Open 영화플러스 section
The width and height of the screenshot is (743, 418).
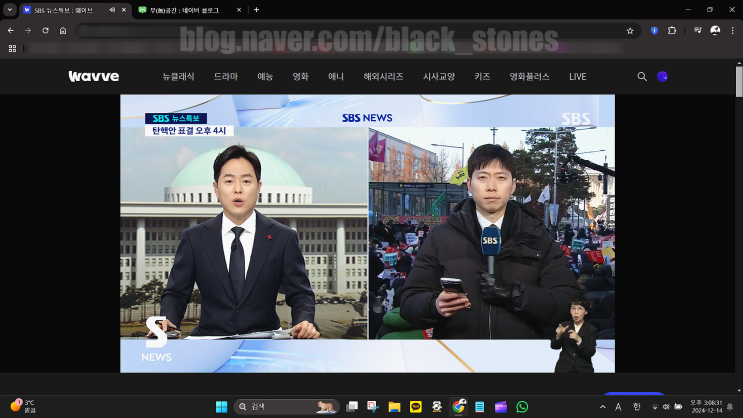pos(529,76)
